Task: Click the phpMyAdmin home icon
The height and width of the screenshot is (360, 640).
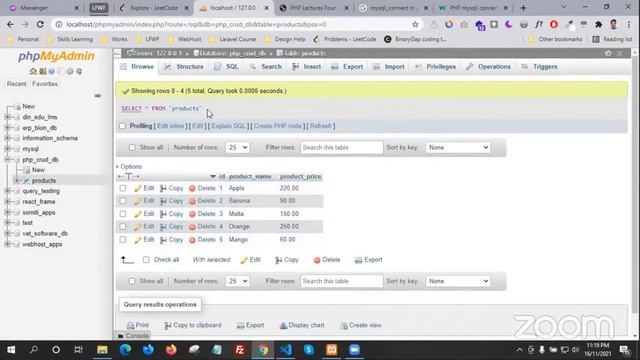Action: tap(33, 71)
